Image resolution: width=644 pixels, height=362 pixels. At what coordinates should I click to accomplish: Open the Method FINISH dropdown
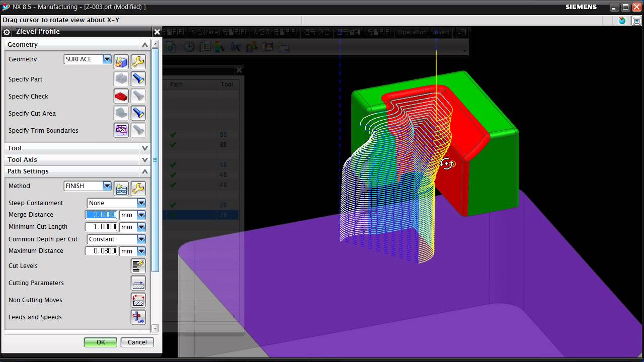tap(107, 186)
